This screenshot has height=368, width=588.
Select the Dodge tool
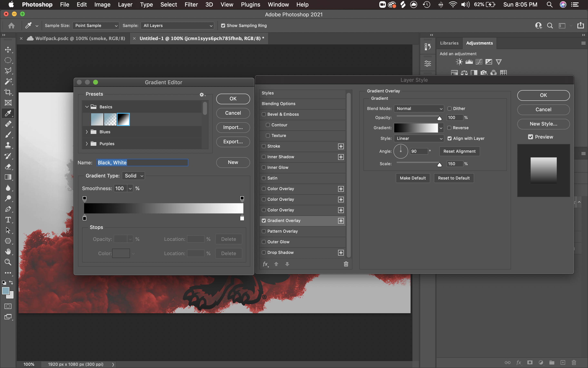pyautogui.click(x=8, y=198)
